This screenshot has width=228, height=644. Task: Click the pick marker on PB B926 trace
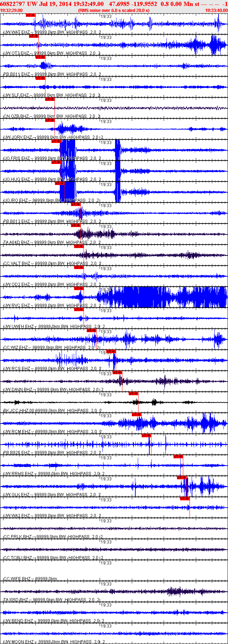pos(147,436)
